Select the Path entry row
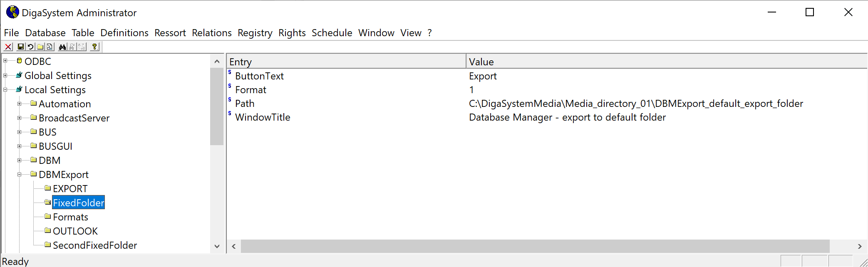Viewport: 868px width, 267px height. 245,104
